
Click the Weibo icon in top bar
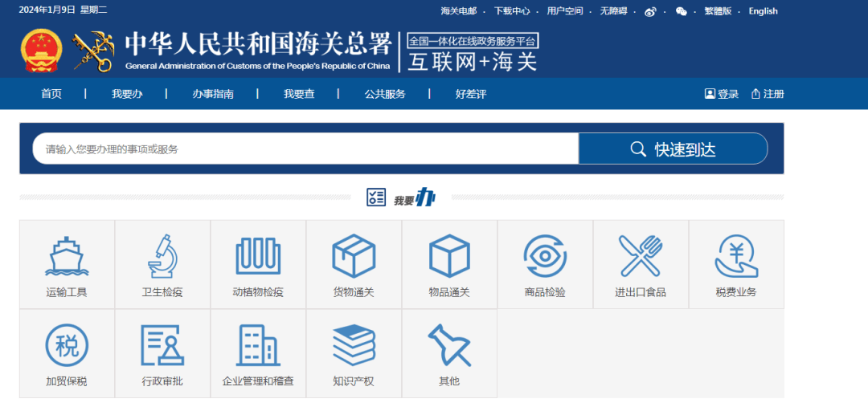[650, 11]
